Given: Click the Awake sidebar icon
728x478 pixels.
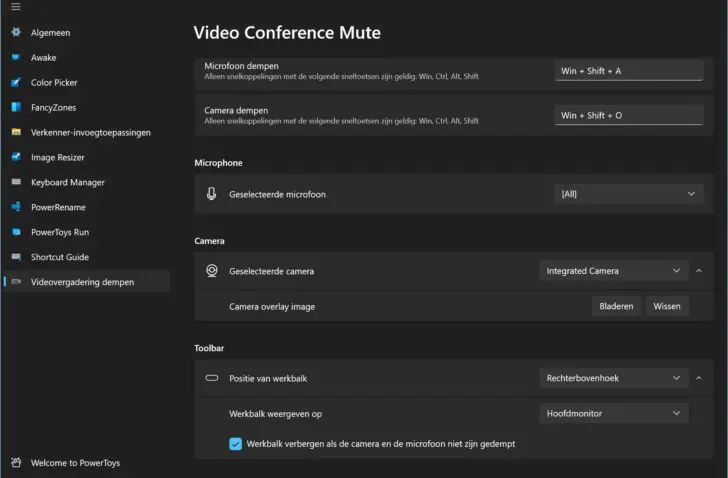Looking at the screenshot, I should pyautogui.click(x=16, y=57).
